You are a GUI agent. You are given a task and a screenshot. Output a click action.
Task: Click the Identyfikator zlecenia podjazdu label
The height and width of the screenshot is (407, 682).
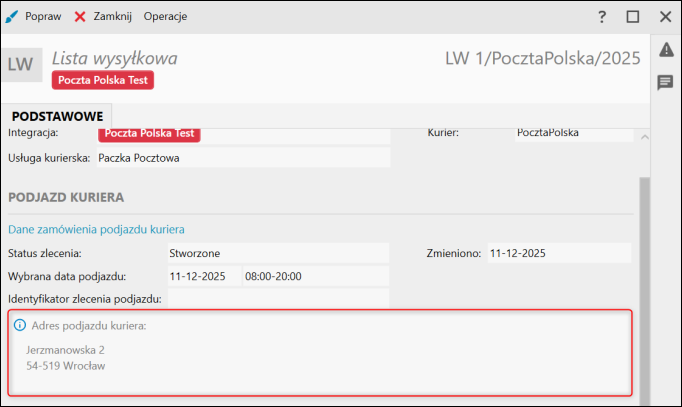point(85,299)
